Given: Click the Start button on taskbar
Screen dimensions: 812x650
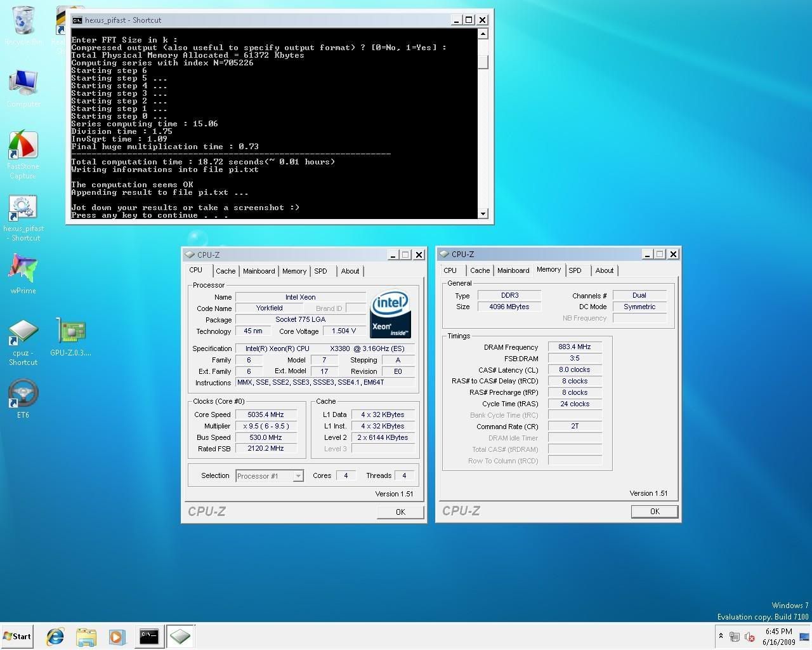Looking at the screenshot, I should pos(17,636).
